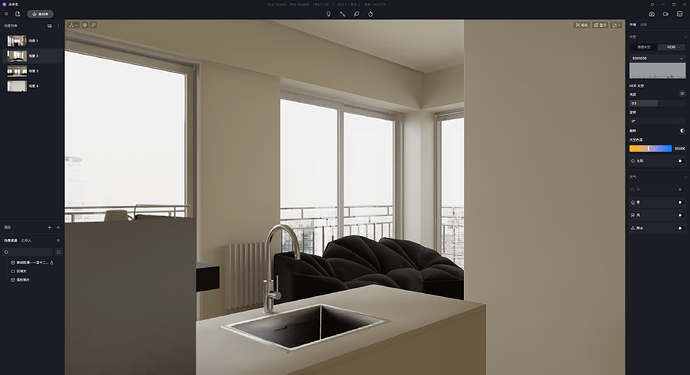The image size is (690, 375).
Task: Switch to second tab in right panel header
Action: point(643,25)
